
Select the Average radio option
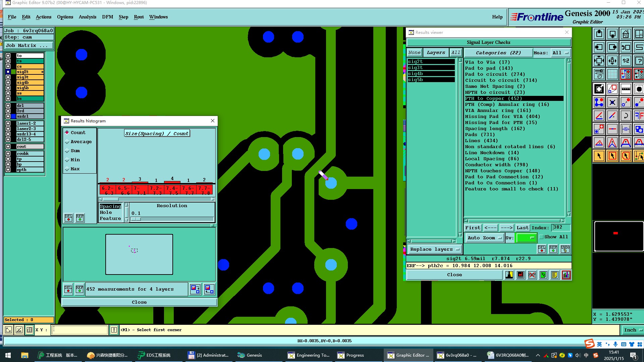coord(67,142)
